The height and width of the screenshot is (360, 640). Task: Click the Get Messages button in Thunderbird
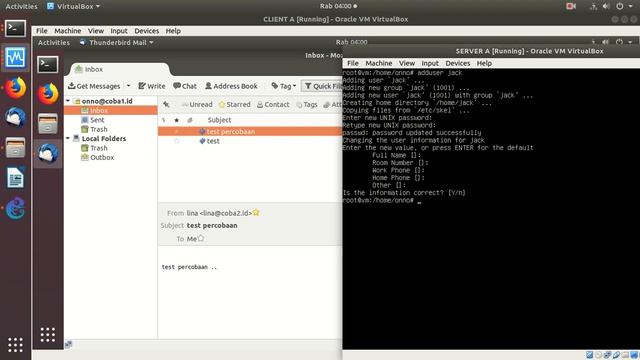click(x=94, y=86)
